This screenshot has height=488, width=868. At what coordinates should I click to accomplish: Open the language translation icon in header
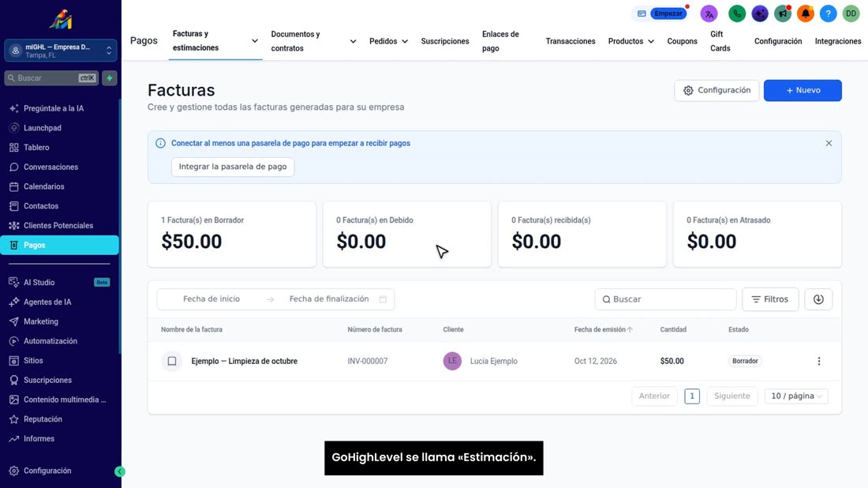(x=709, y=14)
